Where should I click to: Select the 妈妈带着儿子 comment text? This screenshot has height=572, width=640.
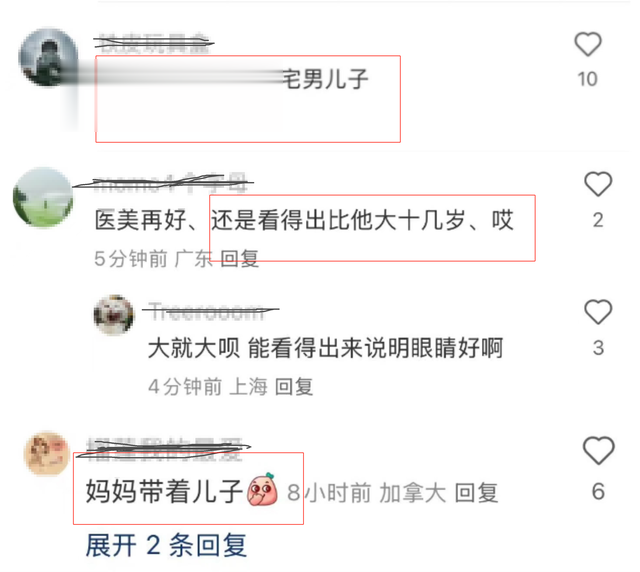tap(164, 491)
